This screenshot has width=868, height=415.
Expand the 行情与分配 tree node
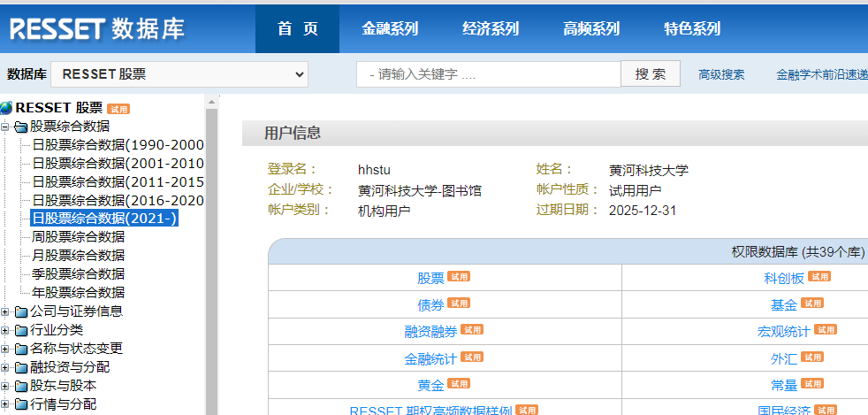(x=5, y=404)
